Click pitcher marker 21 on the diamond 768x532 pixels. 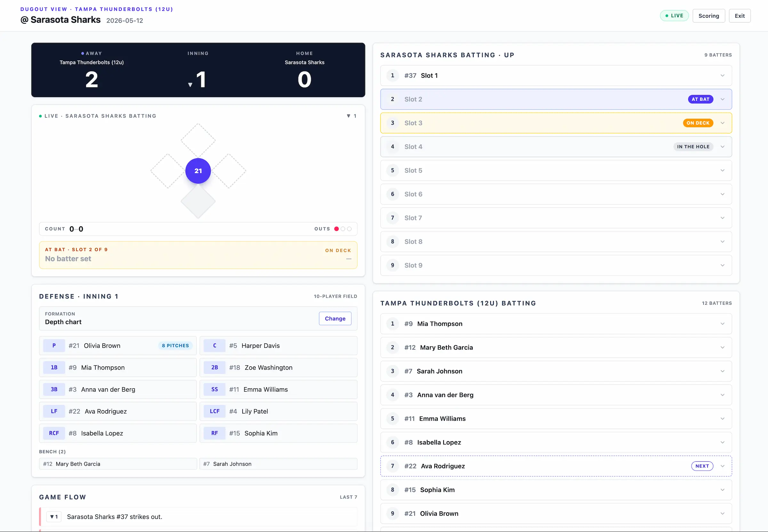tap(198, 171)
